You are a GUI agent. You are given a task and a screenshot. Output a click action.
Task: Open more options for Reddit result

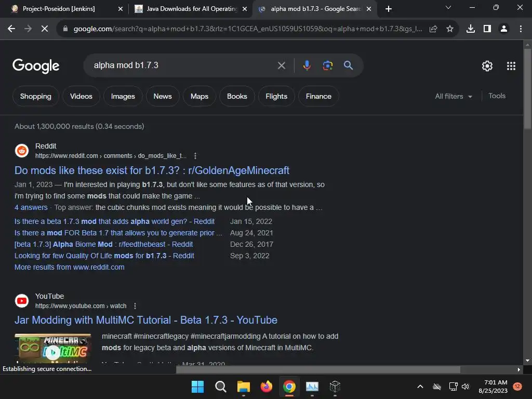195,156
